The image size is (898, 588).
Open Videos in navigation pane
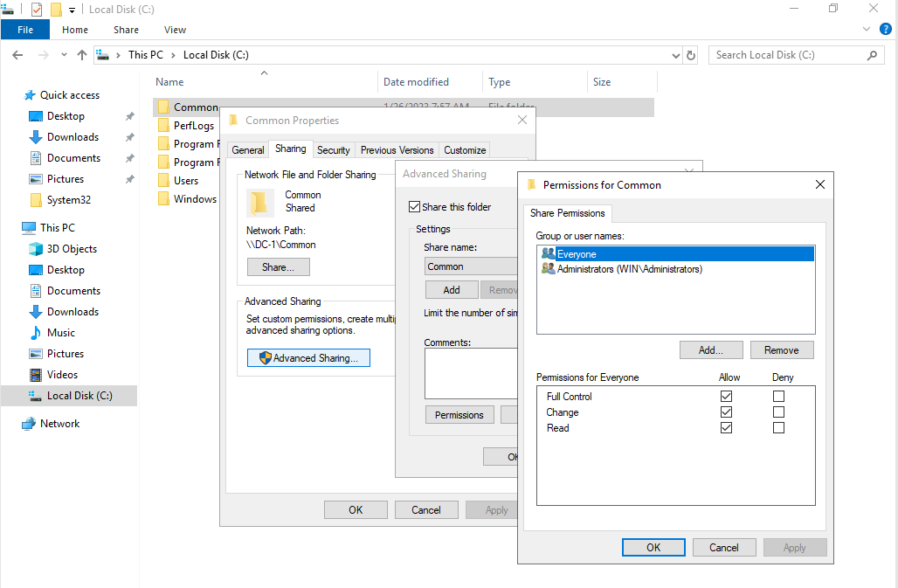point(62,375)
